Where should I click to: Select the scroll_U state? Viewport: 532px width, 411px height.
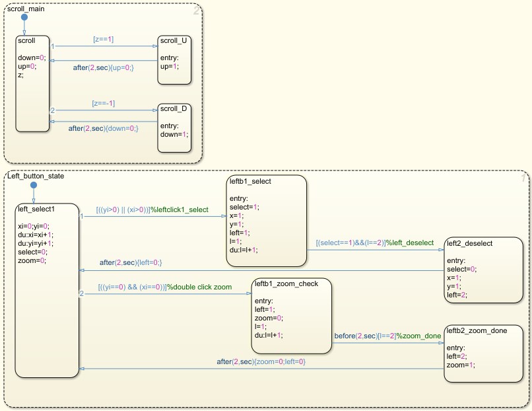click(x=174, y=59)
